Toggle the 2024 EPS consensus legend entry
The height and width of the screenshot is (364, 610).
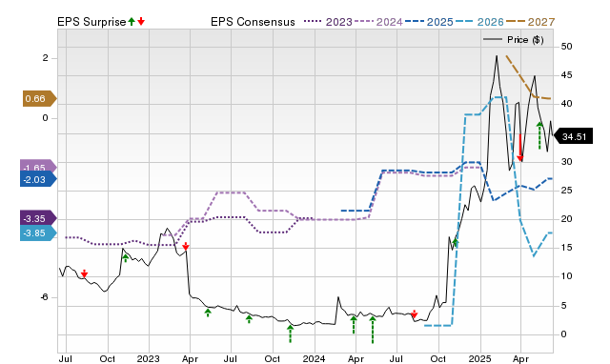[378, 22]
